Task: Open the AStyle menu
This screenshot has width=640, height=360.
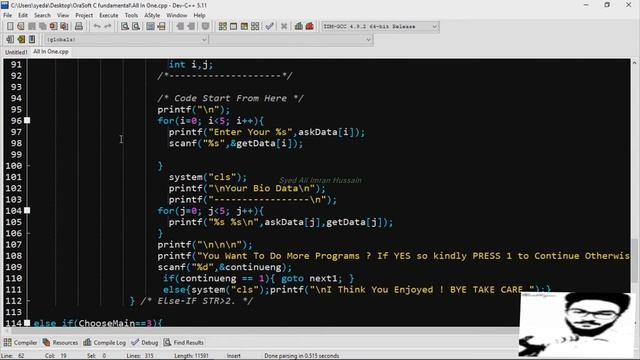Action: click(152, 15)
